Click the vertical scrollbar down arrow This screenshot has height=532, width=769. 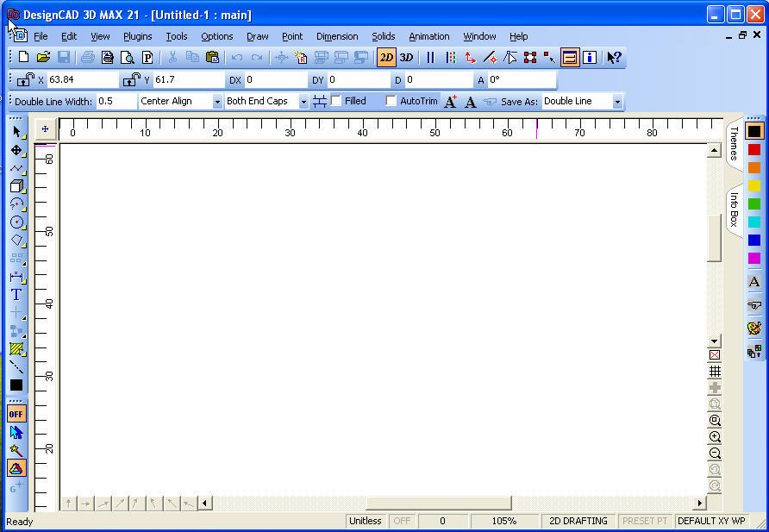point(714,341)
